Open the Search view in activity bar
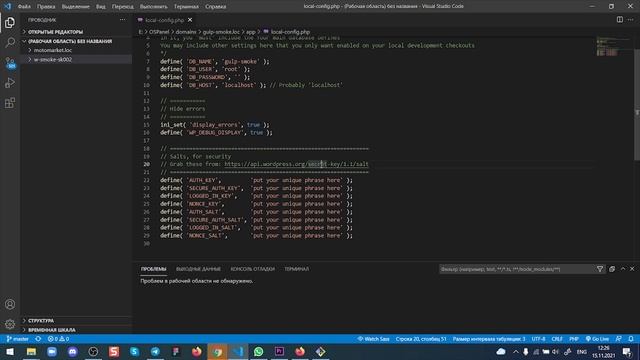 tap(10, 42)
